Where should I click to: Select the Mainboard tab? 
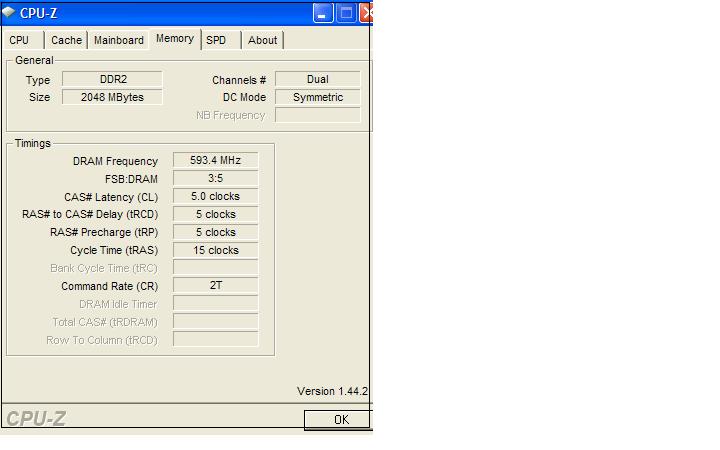(119, 40)
